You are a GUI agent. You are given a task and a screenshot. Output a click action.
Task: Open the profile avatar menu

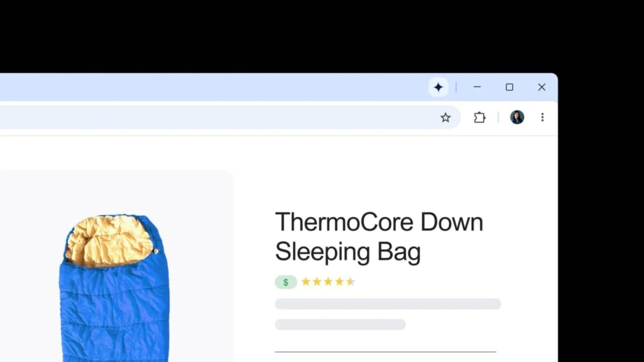pos(517,117)
